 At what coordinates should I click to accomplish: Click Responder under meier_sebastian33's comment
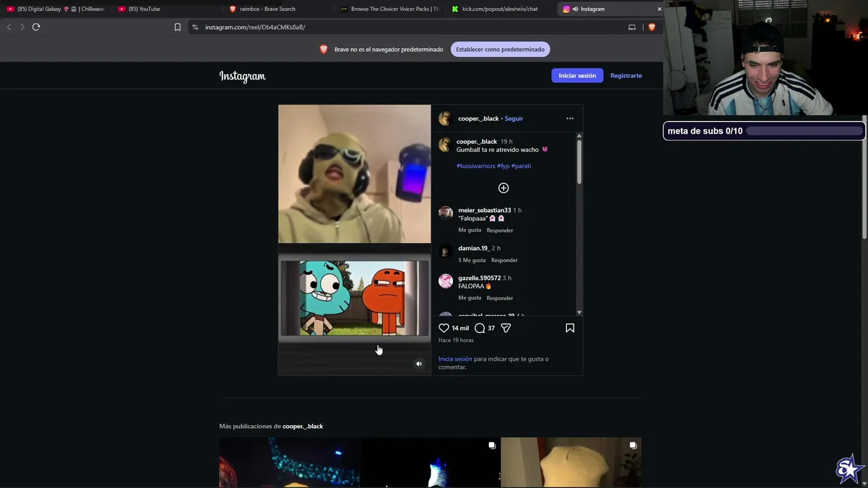tap(500, 230)
